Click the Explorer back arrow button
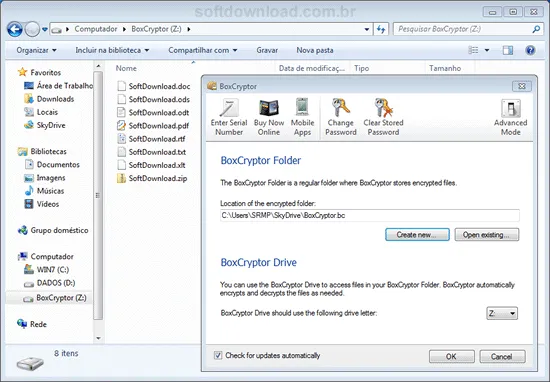This screenshot has height=382, width=550. (15, 29)
